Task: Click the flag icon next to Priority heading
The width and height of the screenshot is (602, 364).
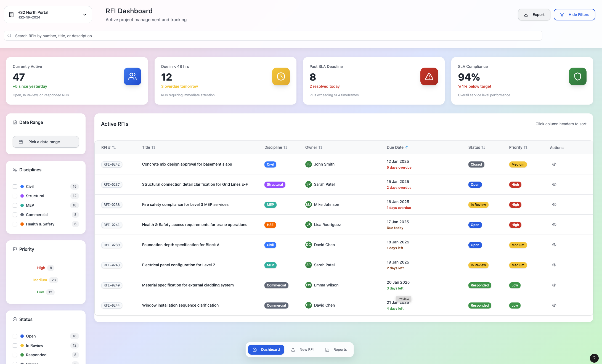Action: (15, 249)
